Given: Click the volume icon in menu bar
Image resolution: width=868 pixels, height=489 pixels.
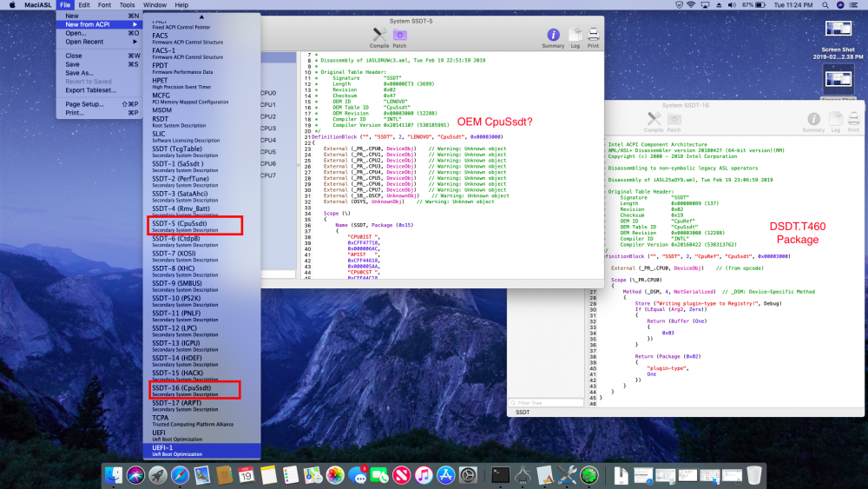Looking at the screenshot, I should [732, 5].
